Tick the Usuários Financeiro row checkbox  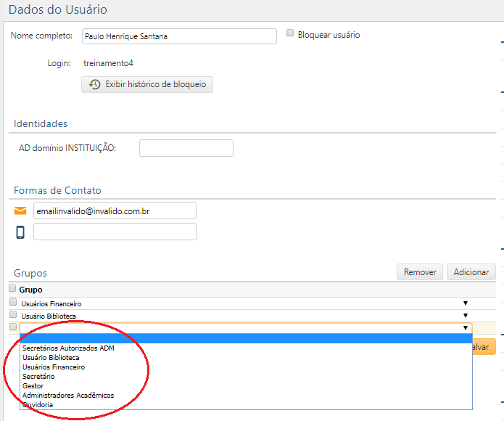coord(13,303)
